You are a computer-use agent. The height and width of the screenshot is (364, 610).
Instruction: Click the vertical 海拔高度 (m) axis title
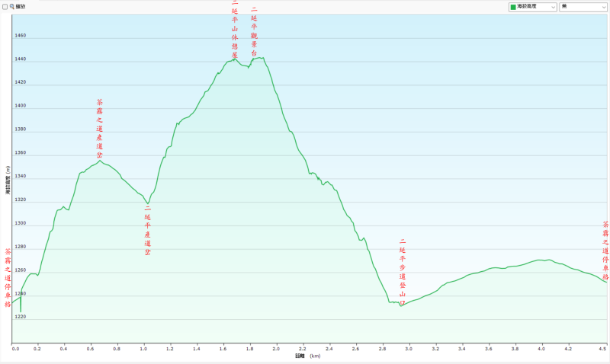(x=7, y=180)
